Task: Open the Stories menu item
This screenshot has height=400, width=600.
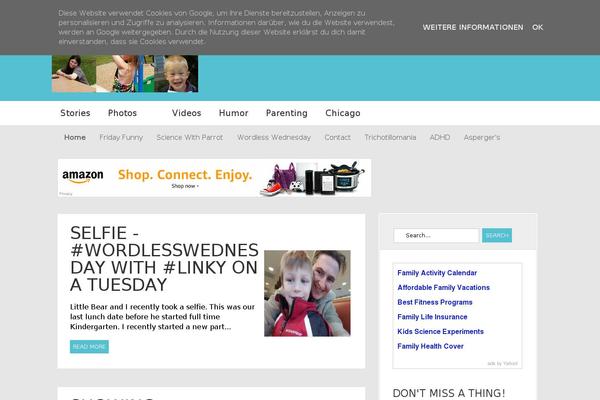Action: click(75, 113)
